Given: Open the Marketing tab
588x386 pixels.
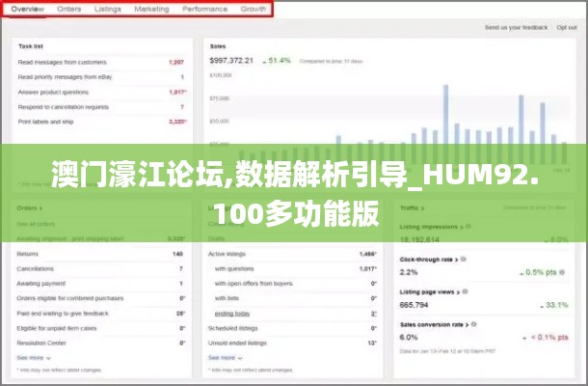Looking at the screenshot, I should click(x=151, y=9).
